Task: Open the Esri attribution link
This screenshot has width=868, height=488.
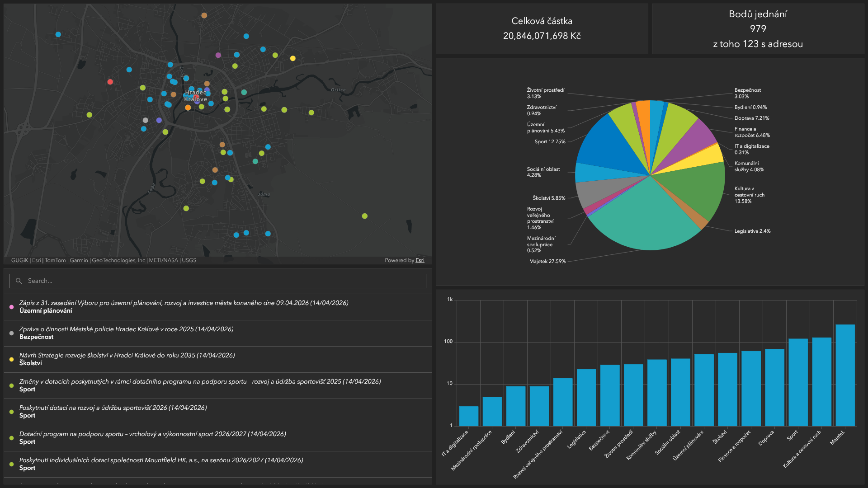Action: click(420, 260)
